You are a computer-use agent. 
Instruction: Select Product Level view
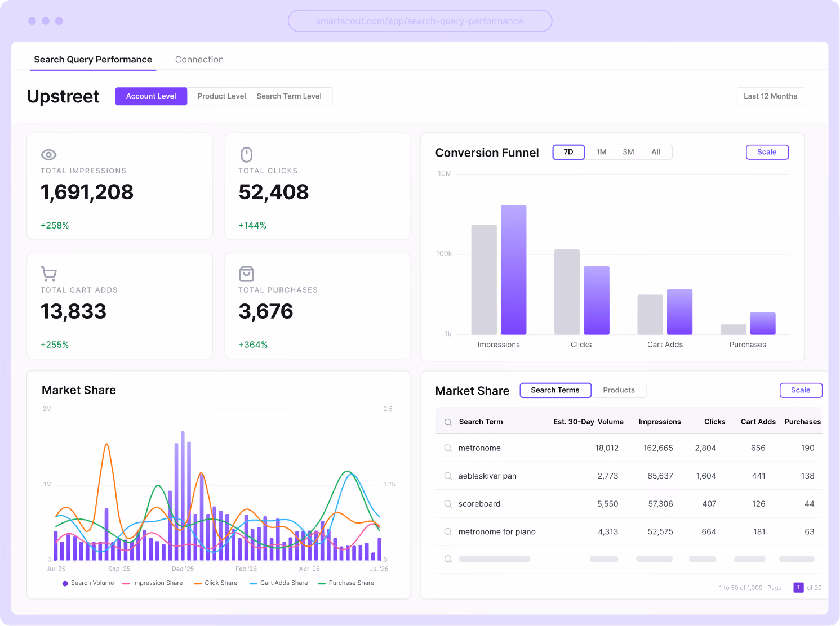(221, 96)
